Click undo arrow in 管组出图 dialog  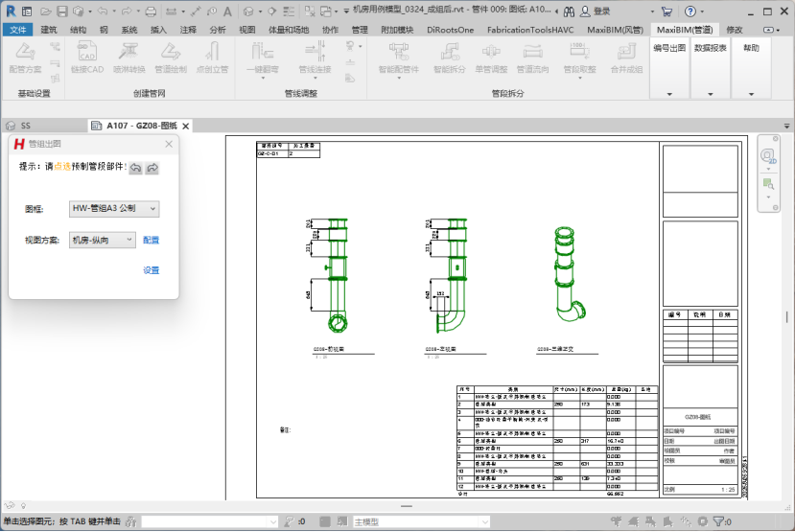pyautogui.click(x=135, y=168)
